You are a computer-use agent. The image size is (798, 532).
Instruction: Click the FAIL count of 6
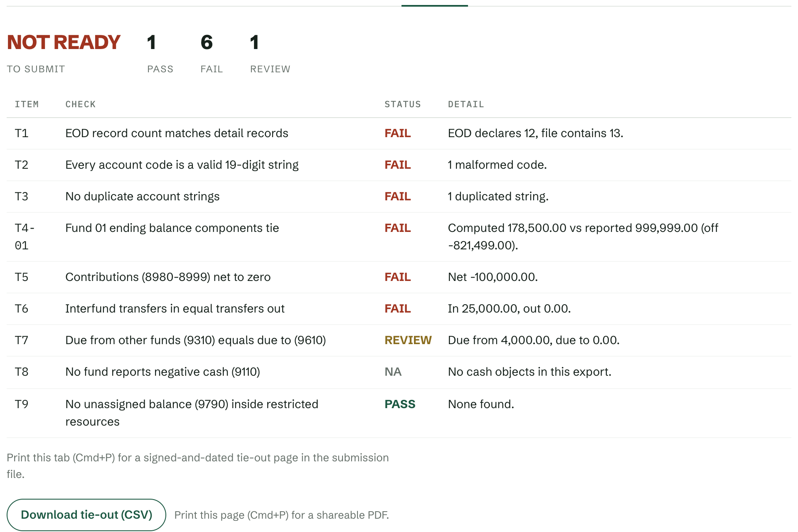(x=207, y=42)
